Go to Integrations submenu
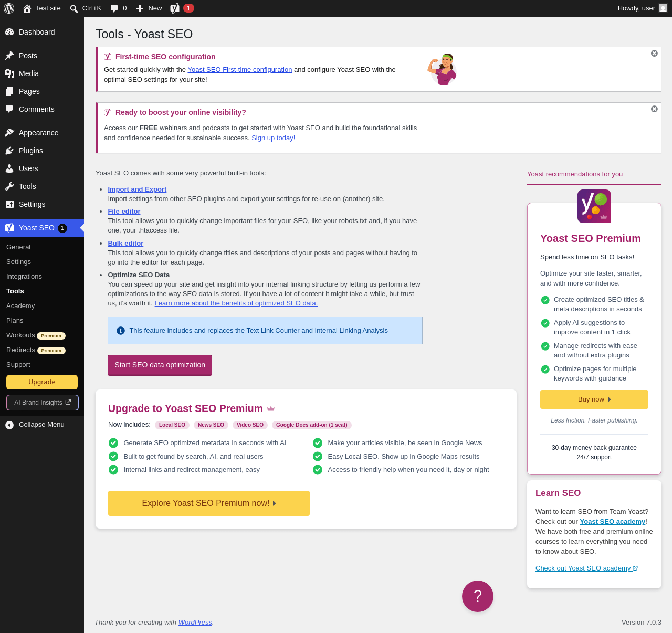Screen dimensions: 672x633 (42, 277)
